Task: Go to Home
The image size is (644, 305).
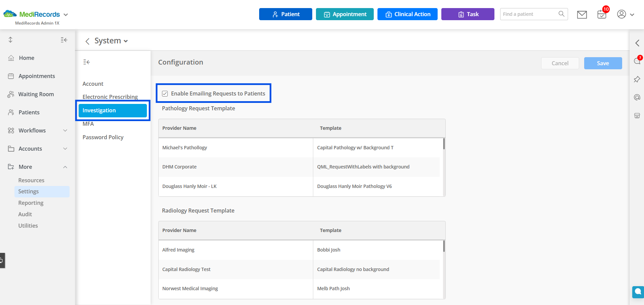Action: pos(27,58)
